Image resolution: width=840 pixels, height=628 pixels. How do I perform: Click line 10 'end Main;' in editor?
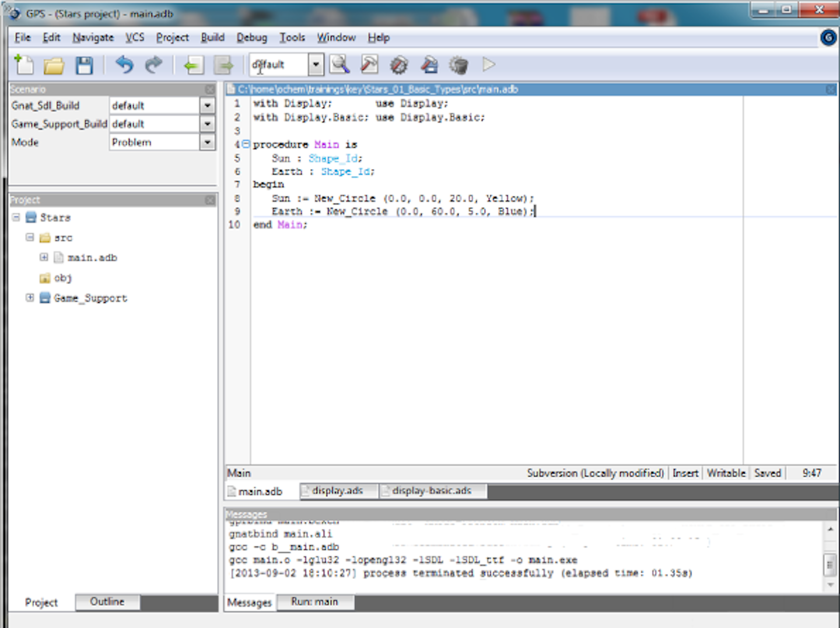click(280, 224)
